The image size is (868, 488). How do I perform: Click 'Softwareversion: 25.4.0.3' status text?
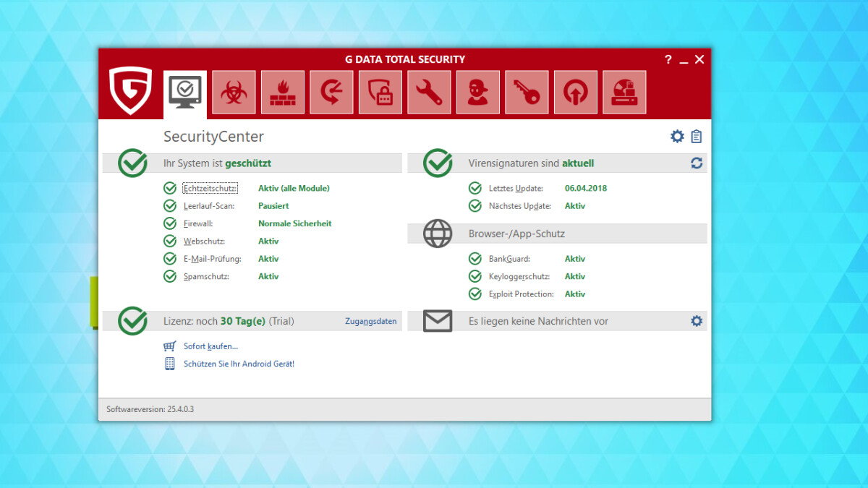tap(150, 409)
